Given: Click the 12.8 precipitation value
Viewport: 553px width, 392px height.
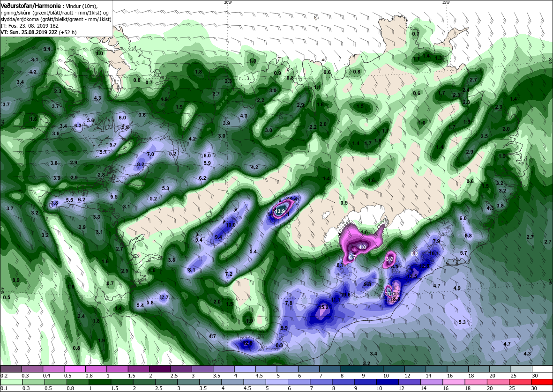Looking at the screenshot, I should pyautogui.click(x=247, y=343).
